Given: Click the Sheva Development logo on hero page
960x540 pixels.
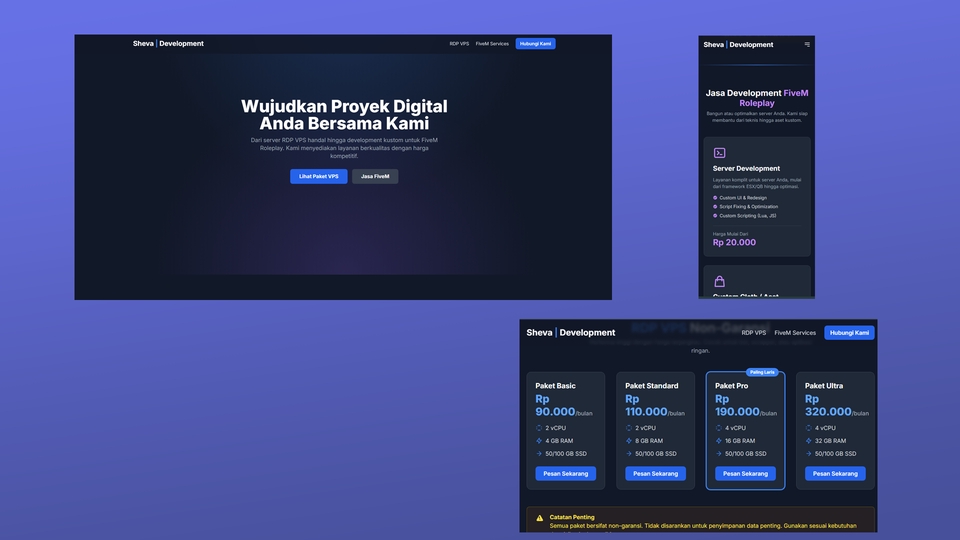Looking at the screenshot, I should [x=168, y=43].
